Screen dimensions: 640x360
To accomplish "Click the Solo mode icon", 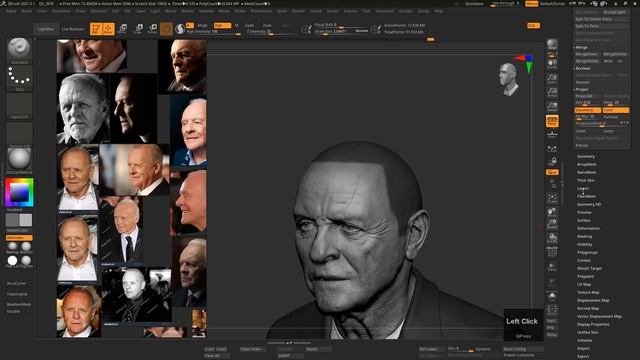I will (x=552, y=296).
